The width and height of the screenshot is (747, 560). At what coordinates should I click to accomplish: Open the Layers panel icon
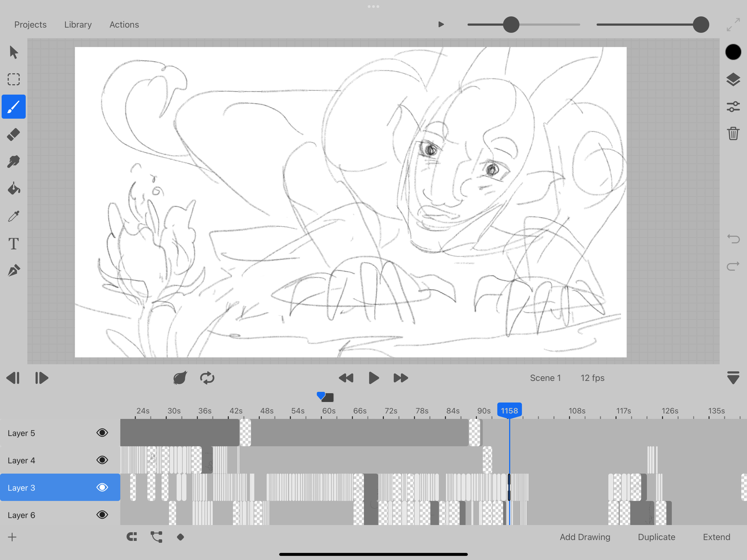click(x=733, y=80)
